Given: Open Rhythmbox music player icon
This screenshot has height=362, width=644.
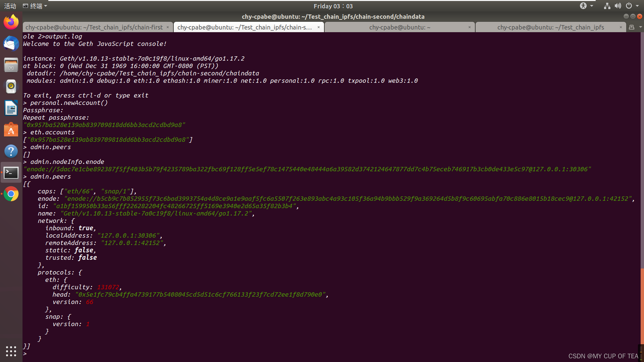Looking at the screenshot, I should coord(11,86).
